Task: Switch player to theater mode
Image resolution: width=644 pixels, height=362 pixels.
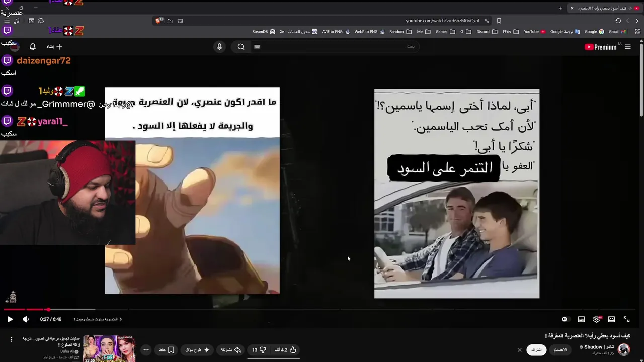Action: [611, 319]
